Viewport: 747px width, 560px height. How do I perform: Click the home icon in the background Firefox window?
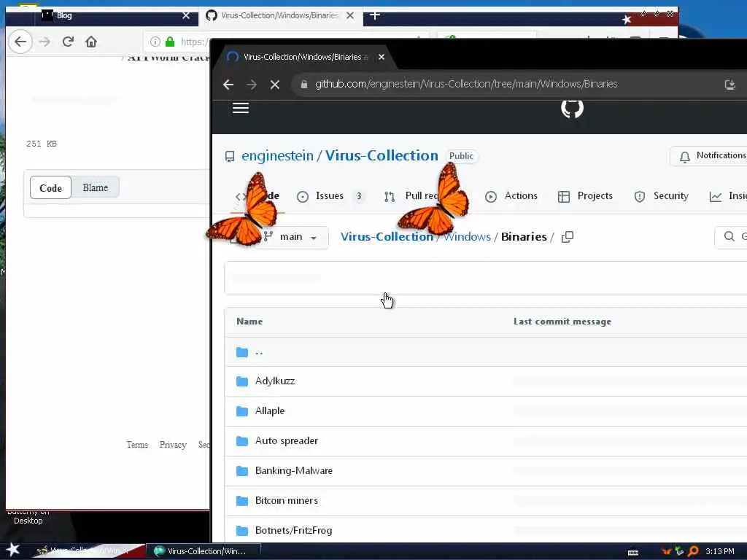(91, 42)
